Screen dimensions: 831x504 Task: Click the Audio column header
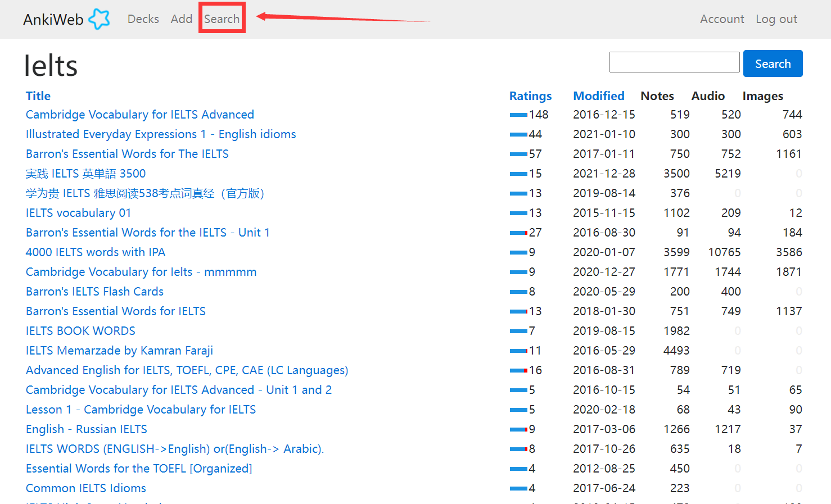[x=708, y=96]
